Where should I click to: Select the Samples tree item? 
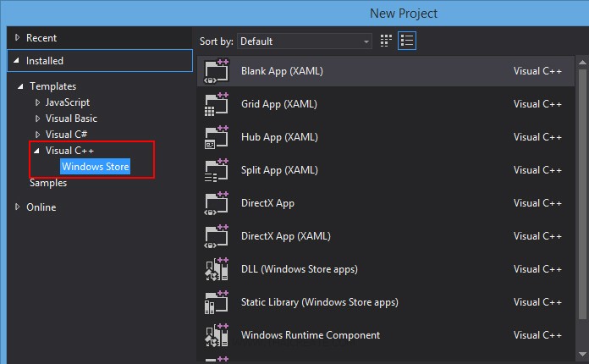(x=48, y=183)
